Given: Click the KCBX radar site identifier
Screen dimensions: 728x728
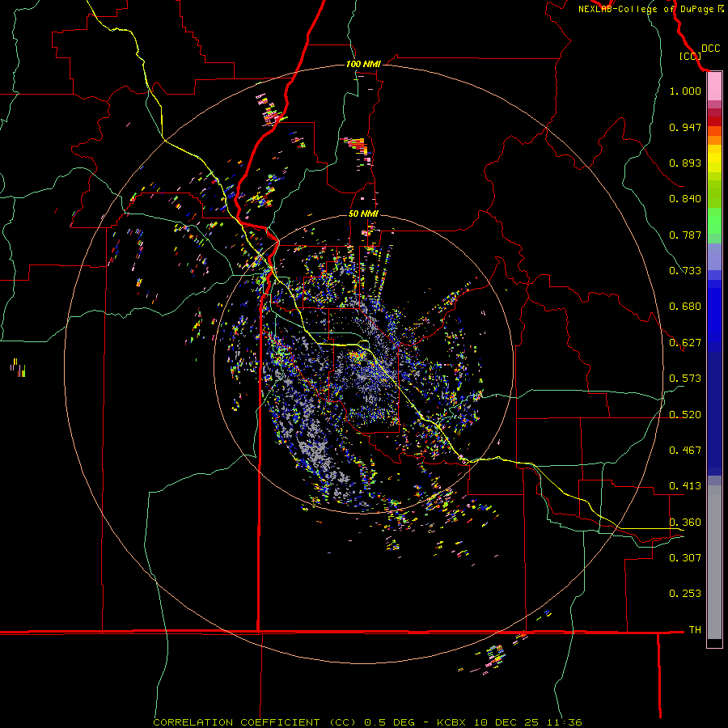Looking at the screenshot, I should [451, 722].
